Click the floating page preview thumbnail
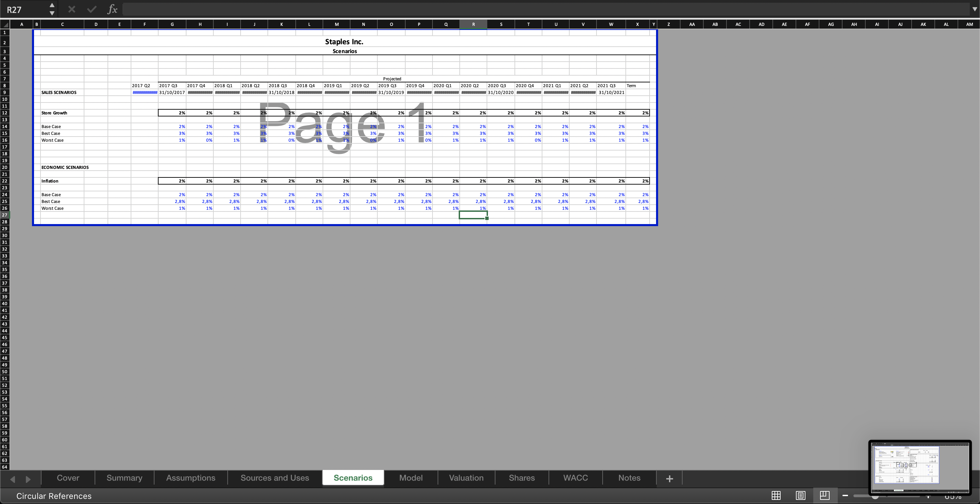This screenshot has width=980, height=504. [920, 468]
